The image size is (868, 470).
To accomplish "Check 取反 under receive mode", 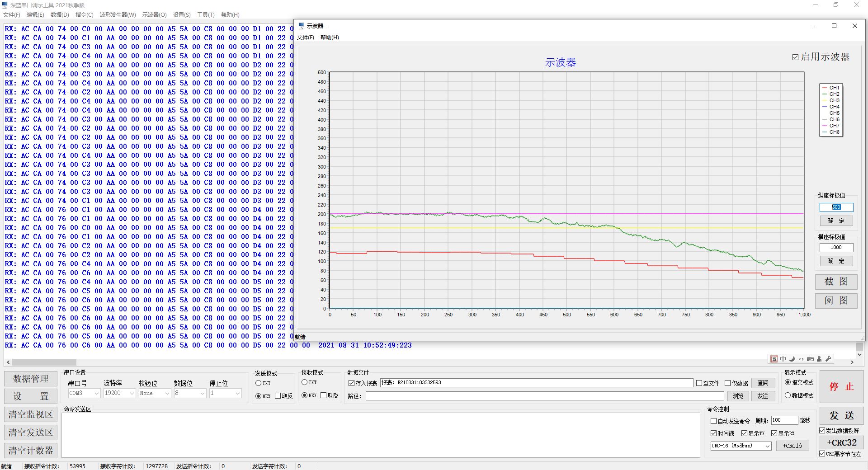I will tap(323, 395).
